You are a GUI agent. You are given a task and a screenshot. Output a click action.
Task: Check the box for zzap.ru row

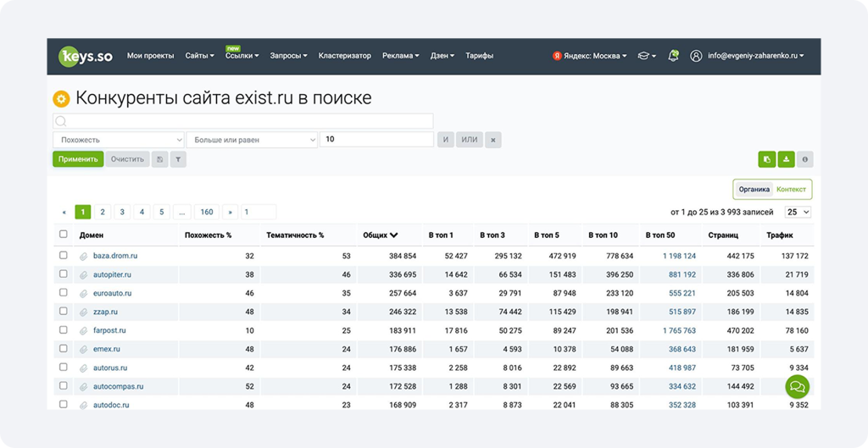[x=63, y=312]
